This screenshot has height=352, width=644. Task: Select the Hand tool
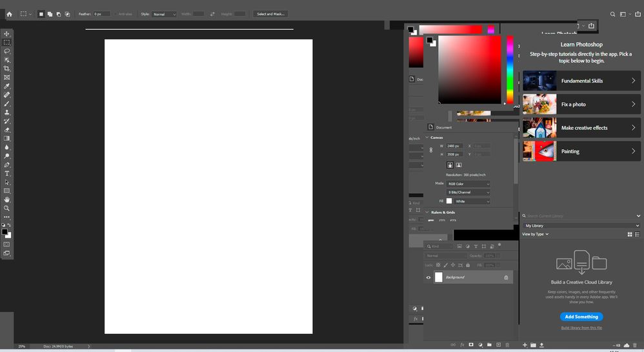[6, 200]
